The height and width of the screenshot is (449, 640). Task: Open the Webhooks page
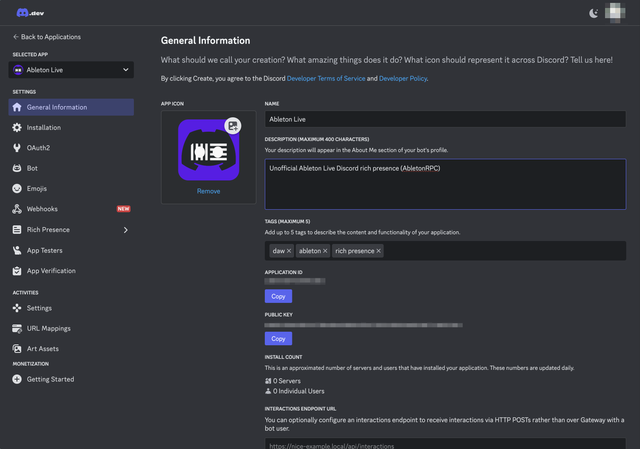(71, 209)
